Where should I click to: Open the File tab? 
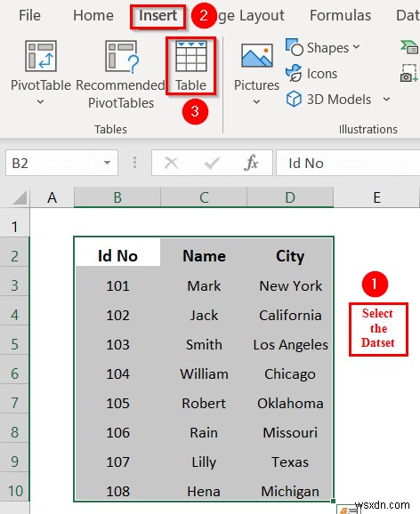click(x=29, y=15)
